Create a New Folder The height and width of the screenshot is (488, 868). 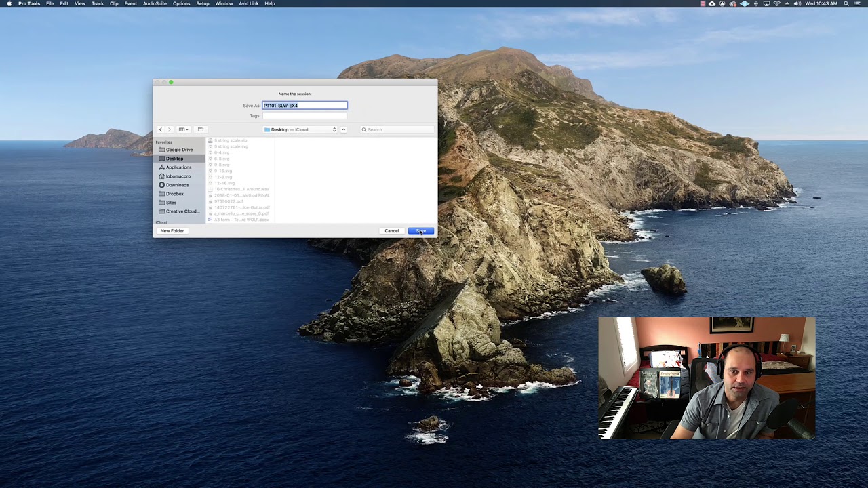(x=172, y=231)
